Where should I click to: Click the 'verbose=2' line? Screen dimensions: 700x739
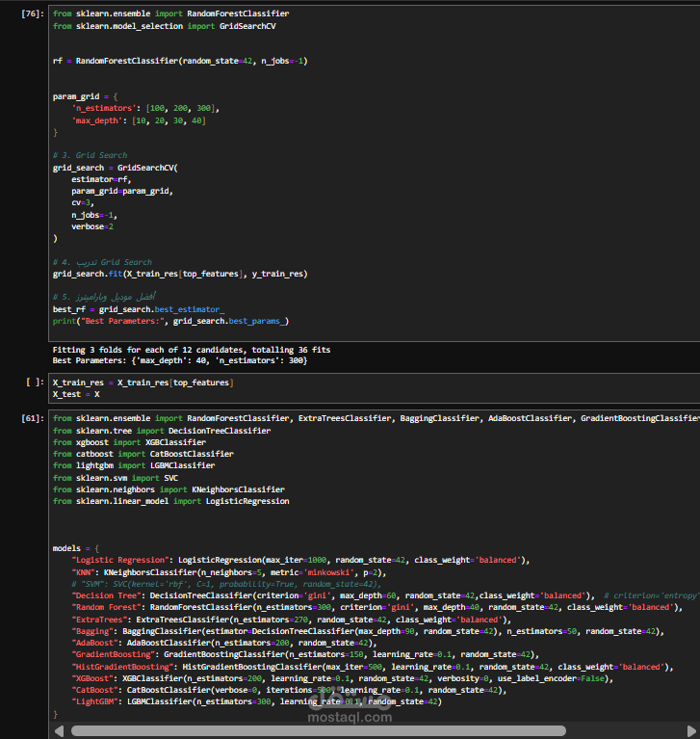[x=92, y=226]
